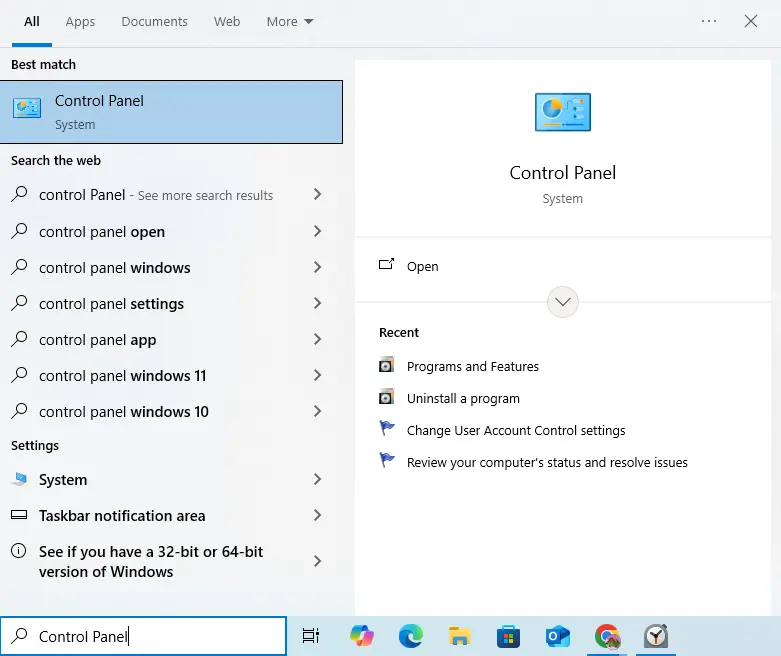Open Microsoft Edge from the taskbar
This screenshot has height=656, width=781.
410,636
